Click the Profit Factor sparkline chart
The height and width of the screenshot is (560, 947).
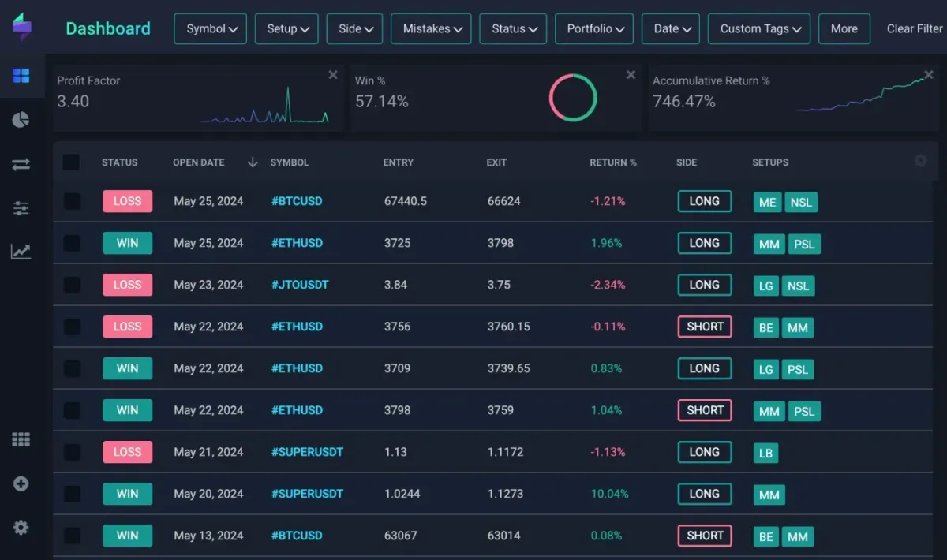[x=264, y=105]
